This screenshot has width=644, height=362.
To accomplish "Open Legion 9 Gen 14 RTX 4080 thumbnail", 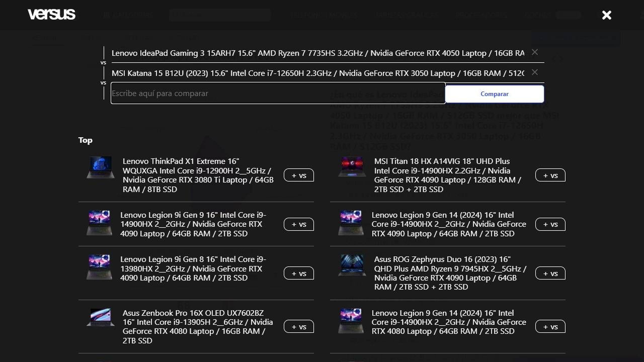I will (351, 321).
